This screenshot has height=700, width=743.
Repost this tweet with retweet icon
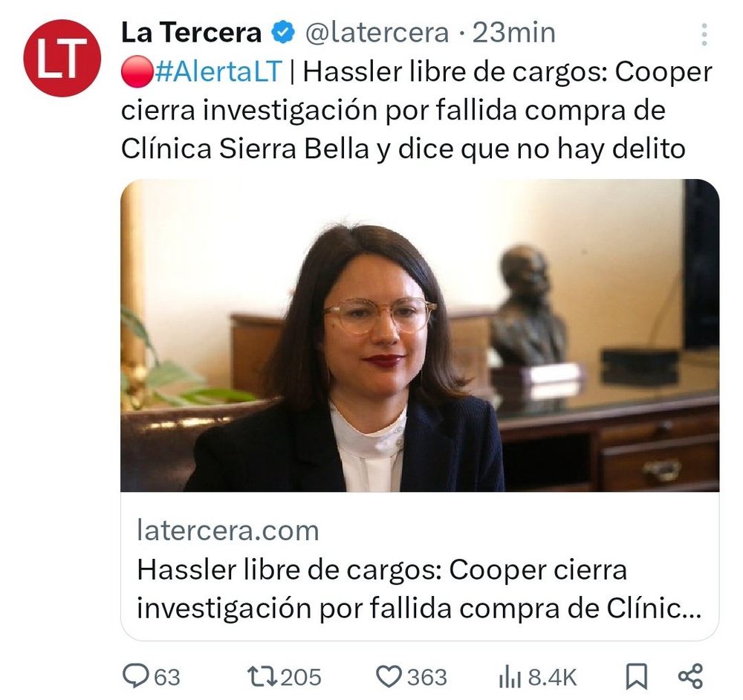coord(262,676)
